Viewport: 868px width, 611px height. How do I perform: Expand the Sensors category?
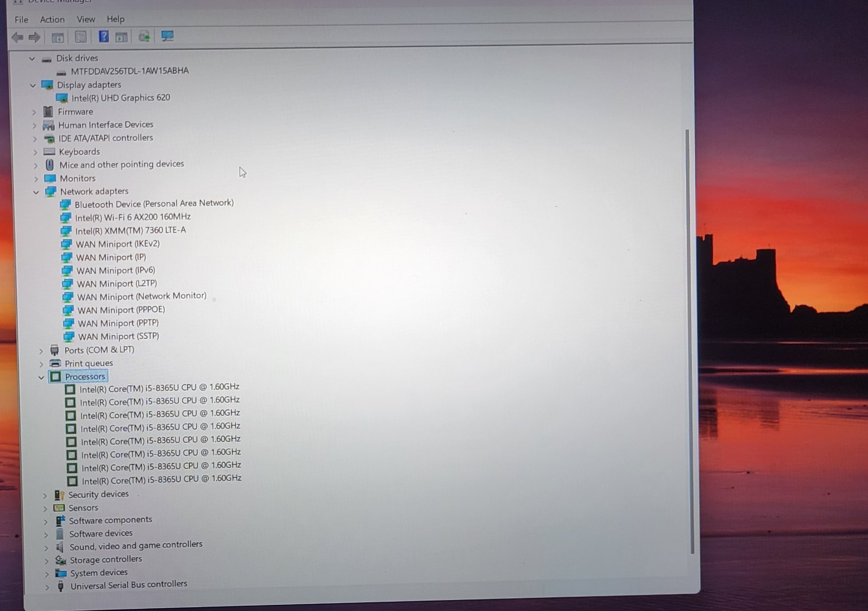point(45,509)
